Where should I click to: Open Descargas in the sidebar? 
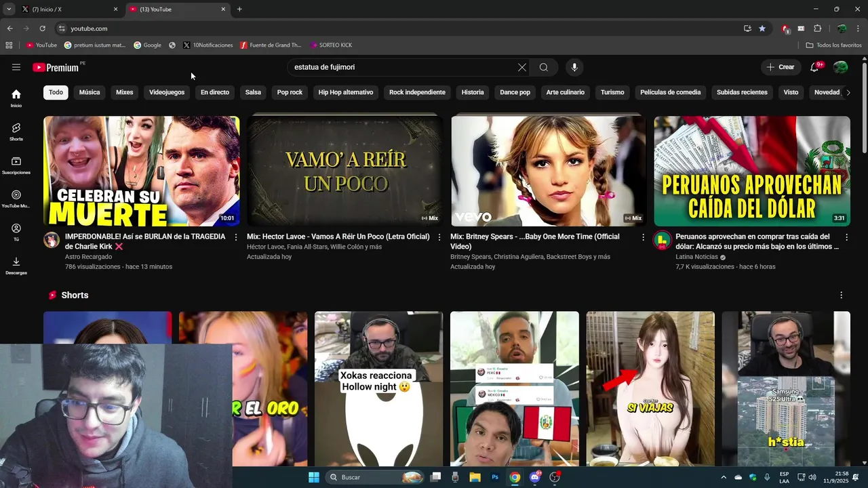[x=16, y=265]
